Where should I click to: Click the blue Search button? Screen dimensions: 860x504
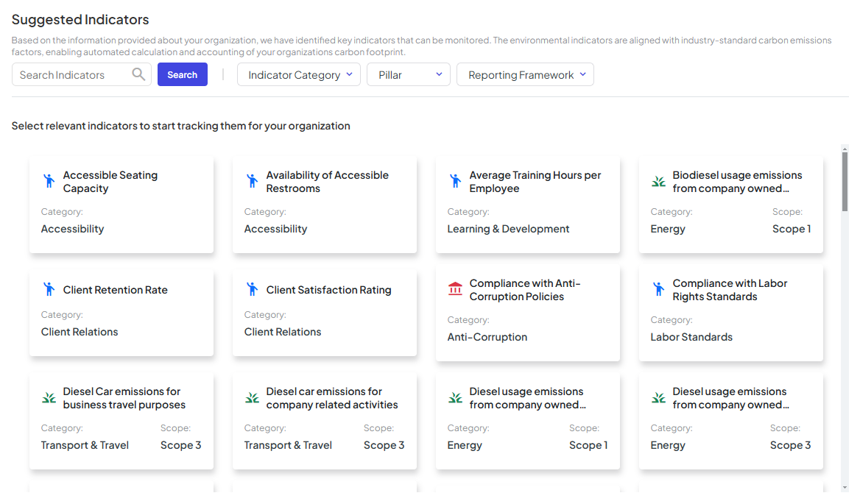click(182, 74)
